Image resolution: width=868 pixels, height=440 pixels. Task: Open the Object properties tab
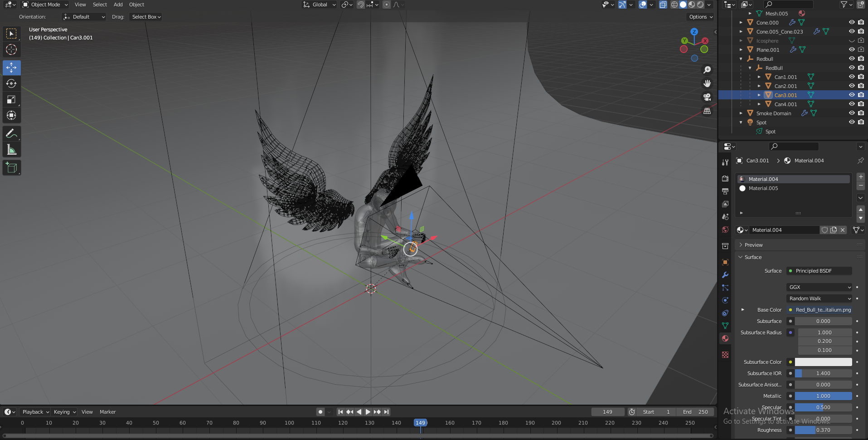click(x=725, y=262)
